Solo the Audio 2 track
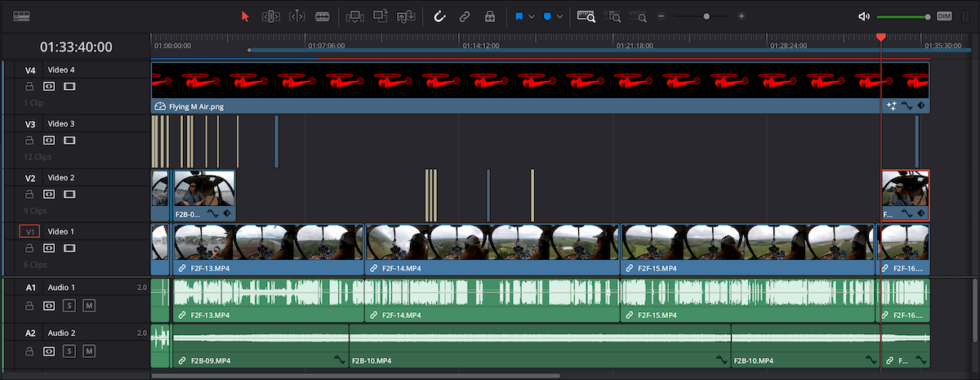The width and height of the screenshot is (980, 380). click(69, 351)
